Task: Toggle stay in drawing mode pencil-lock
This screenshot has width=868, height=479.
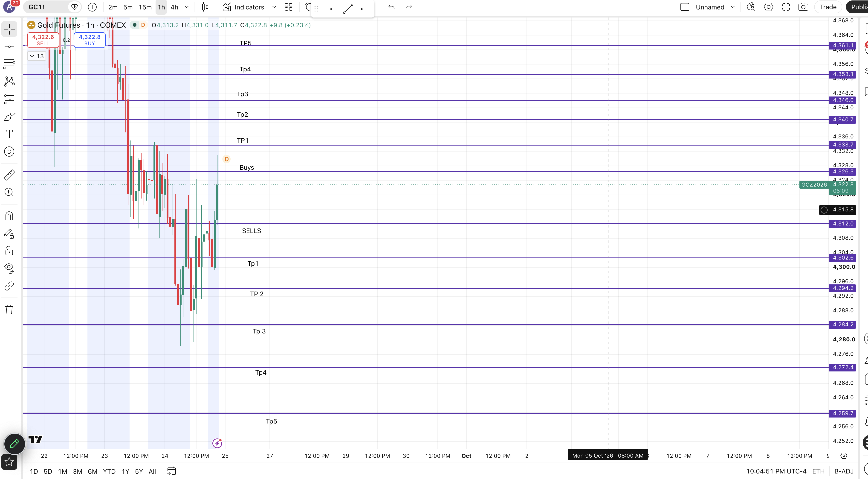Action: (x=9, y=234)
